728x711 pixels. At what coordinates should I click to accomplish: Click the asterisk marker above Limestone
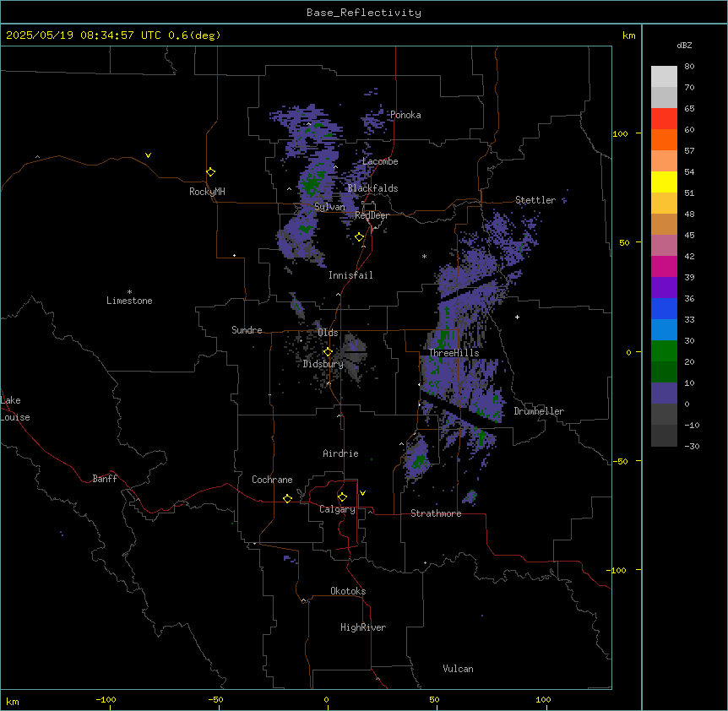[x=129, y=292]
